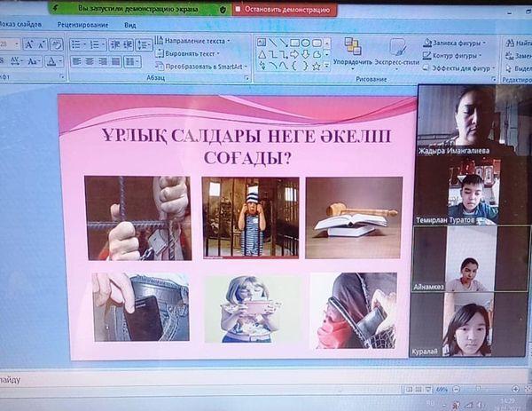Select the oval shape
Viewport: 532px width, 411px height.
coord(305,43)
